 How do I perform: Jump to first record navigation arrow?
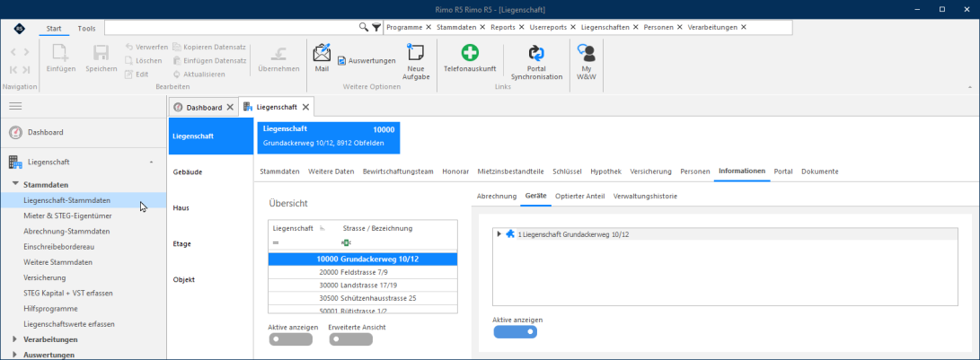[x=13, y=69]
